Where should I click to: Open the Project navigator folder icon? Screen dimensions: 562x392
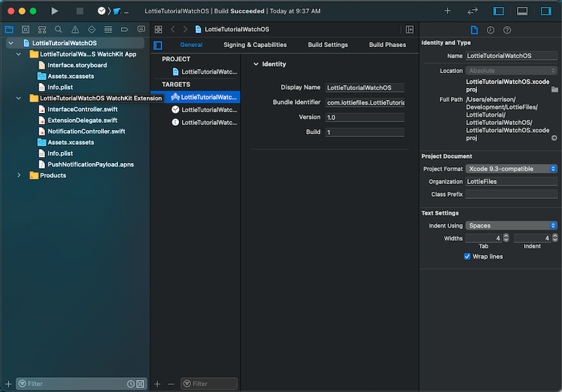point(9,30)
